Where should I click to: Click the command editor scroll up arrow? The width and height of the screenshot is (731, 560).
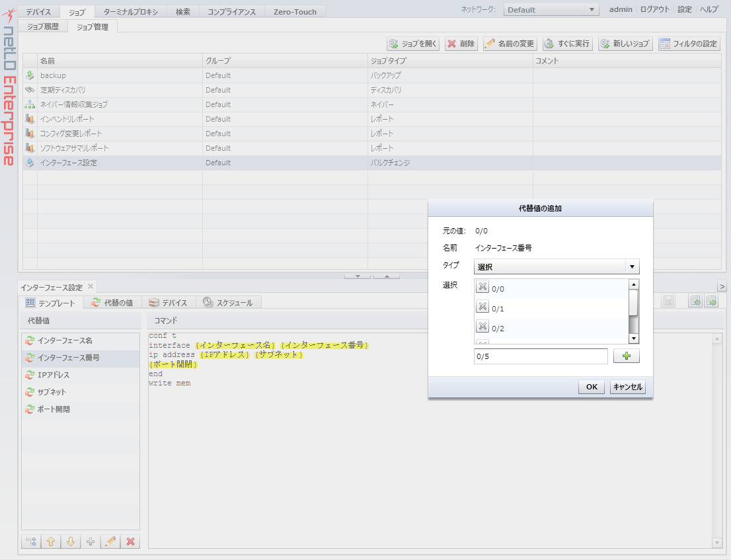pos(718,339)
